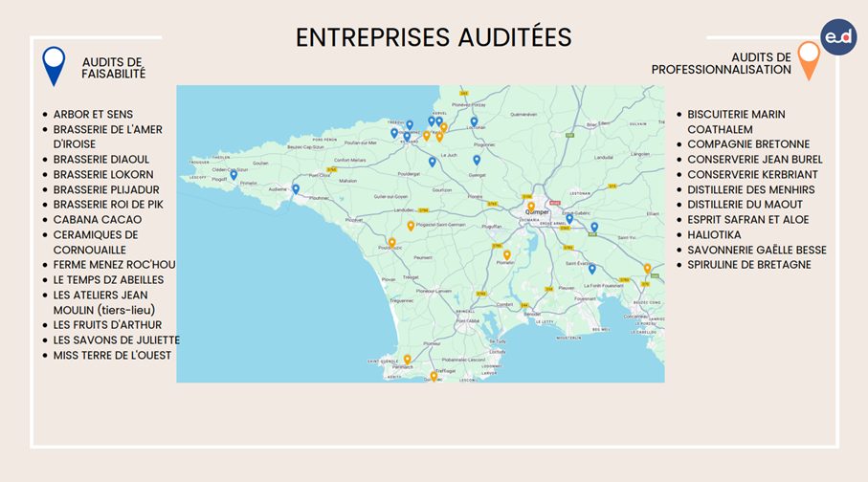This screenshot has width=868, height=482.
Task: Select the blue pin above Locronan label
Action: click(x=474, y=121)
